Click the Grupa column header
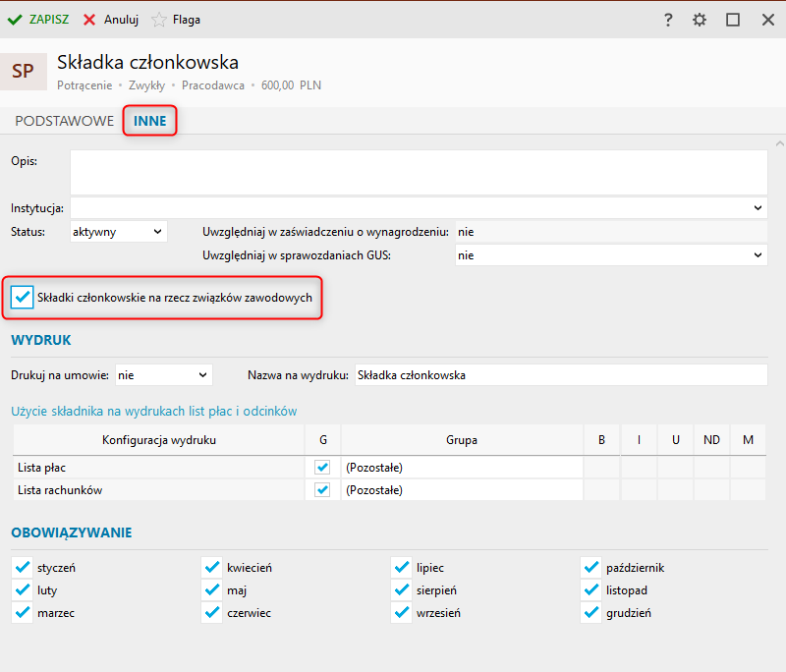The image size is (786, 672). coord(462,439)
